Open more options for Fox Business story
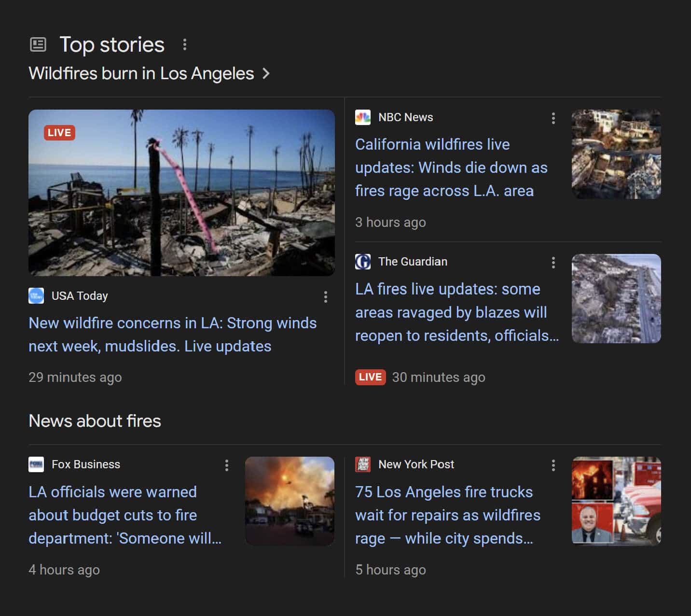The image size is (691, 616). (x=227, y=465)
